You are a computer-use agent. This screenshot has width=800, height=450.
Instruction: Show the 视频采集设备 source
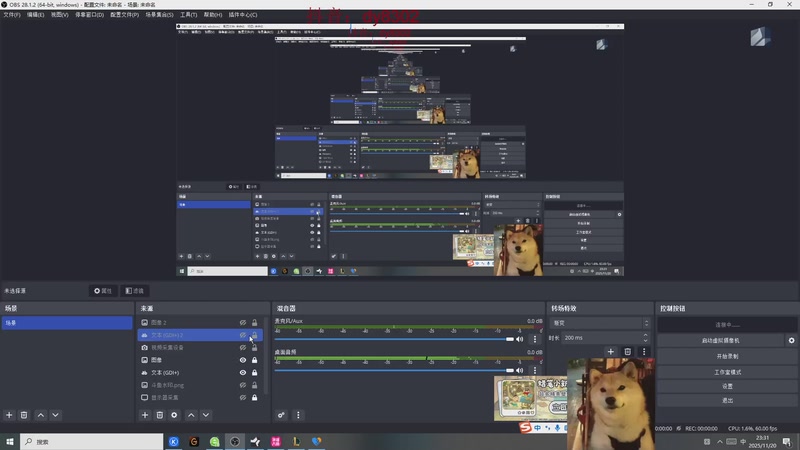pos(243,347)
